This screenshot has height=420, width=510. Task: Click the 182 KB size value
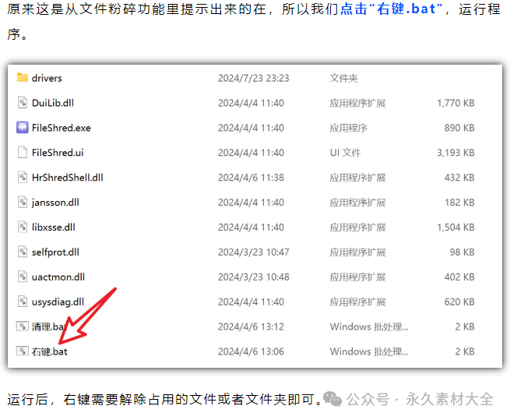tap(459, 203)
